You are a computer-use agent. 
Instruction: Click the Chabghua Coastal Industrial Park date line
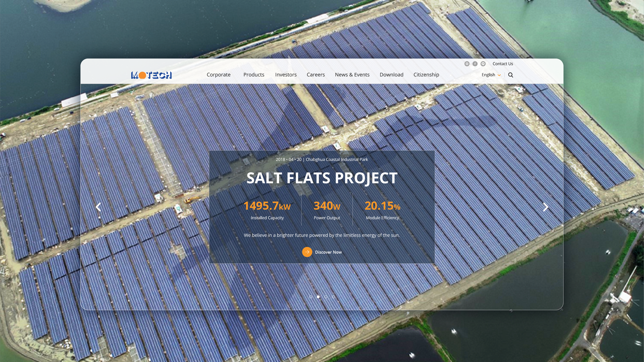[x=322, y=159]
